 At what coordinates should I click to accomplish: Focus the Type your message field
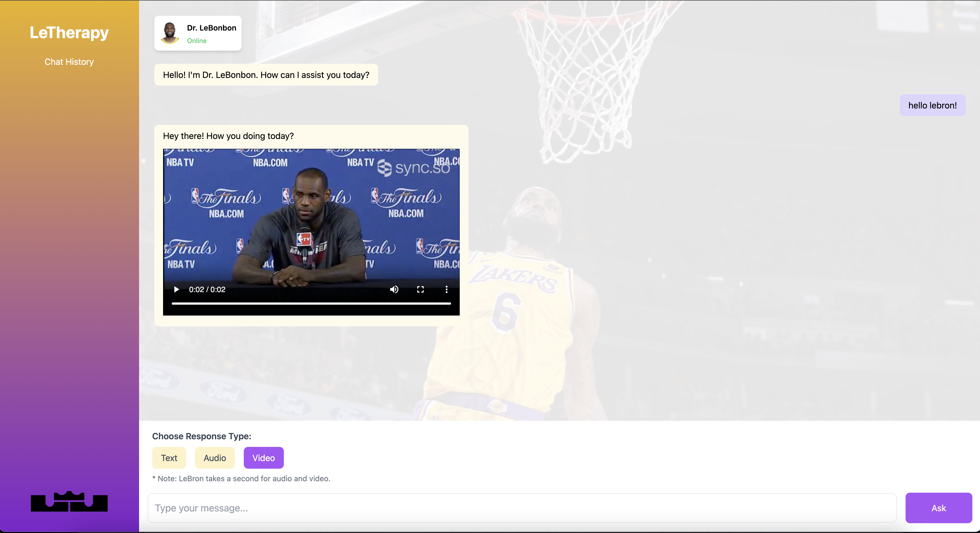tap(522, 508)
